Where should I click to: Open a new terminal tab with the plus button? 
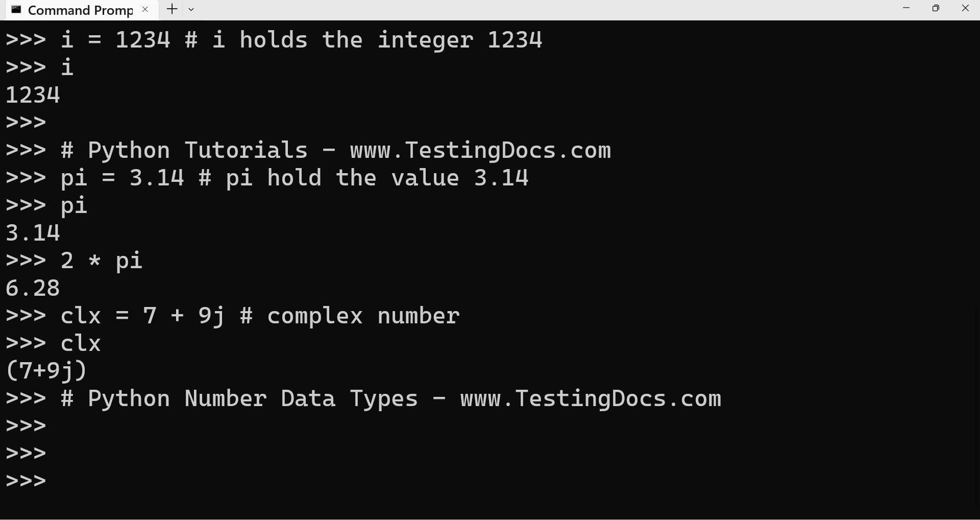[x=171, y=9]
